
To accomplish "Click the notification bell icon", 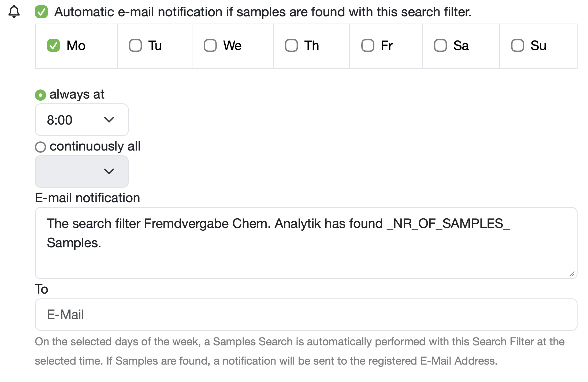I will tap(14, 12).
